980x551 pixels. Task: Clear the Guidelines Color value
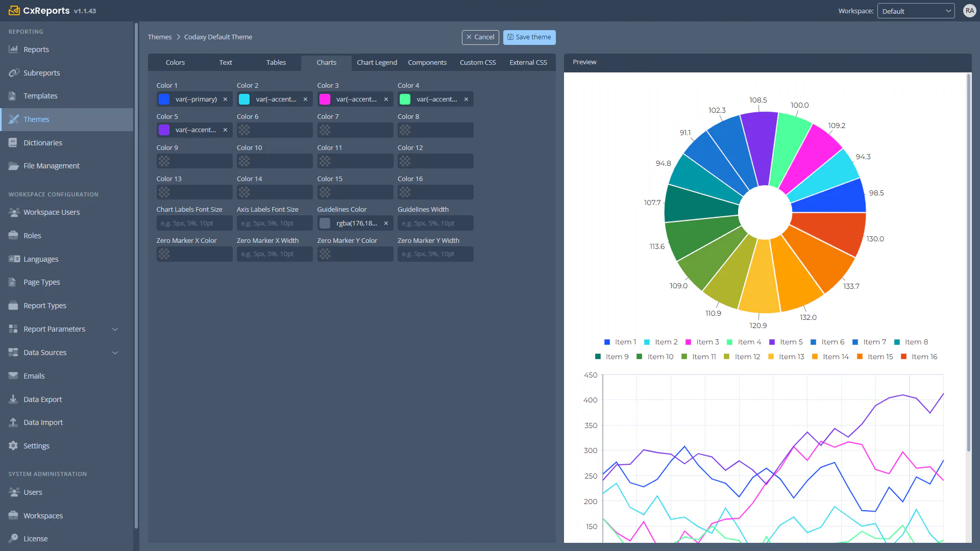click(386, 223)
